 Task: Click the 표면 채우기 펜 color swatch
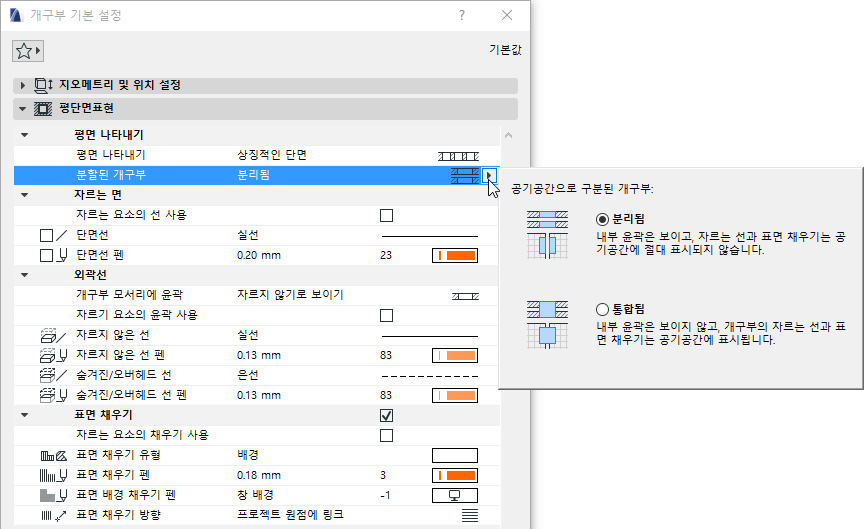coord(455,476)
